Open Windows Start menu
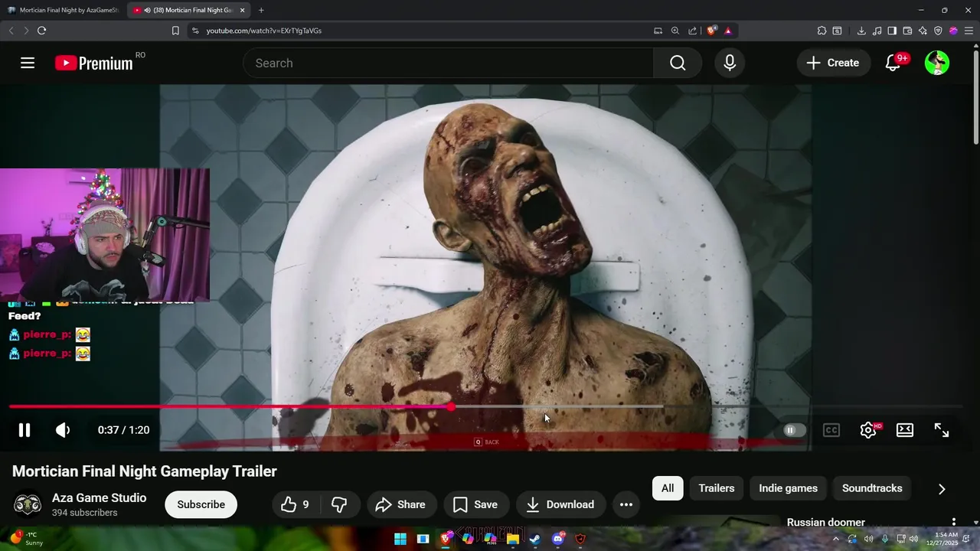Viewport: 980px width, 551px height. click(x=400, y=539)
